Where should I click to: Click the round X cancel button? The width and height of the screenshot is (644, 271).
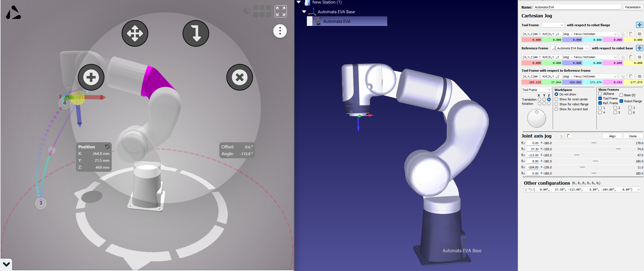[240, 77]
